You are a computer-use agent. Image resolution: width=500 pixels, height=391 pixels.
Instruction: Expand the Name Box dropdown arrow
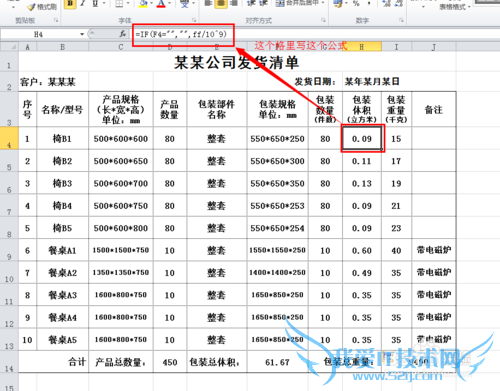click(82, 34)
